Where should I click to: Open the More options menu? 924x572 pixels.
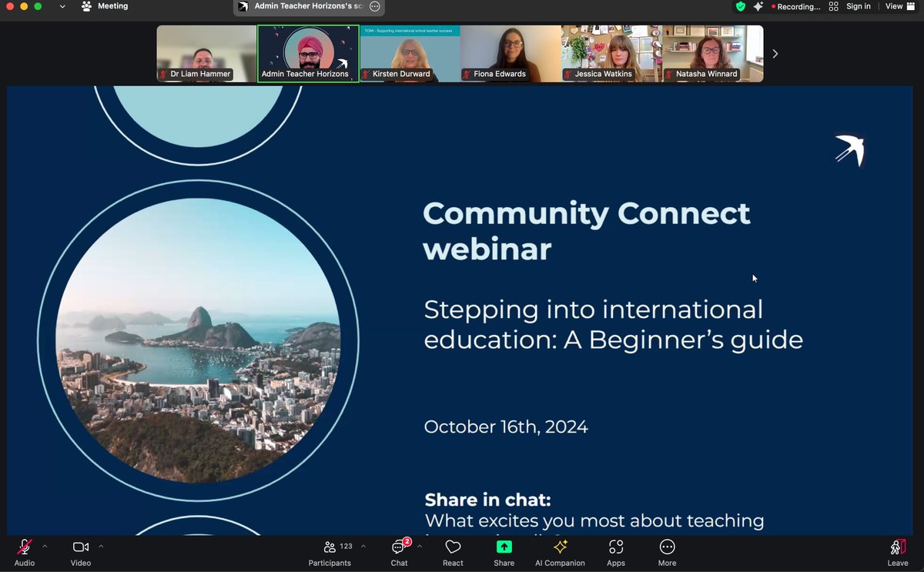tap(668, 552)
